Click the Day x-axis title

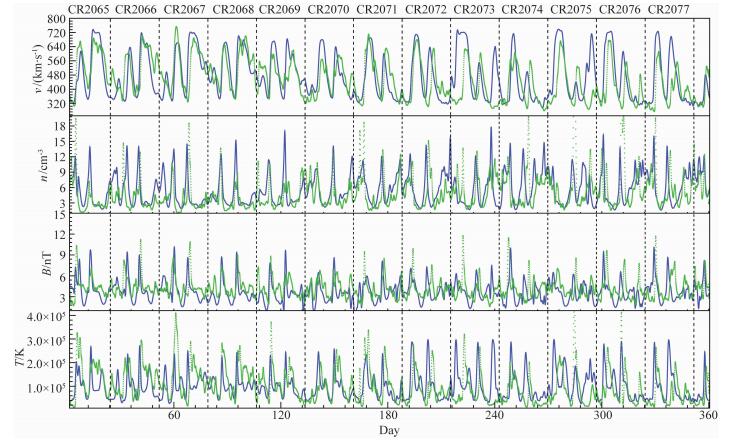tap(391, 431)
